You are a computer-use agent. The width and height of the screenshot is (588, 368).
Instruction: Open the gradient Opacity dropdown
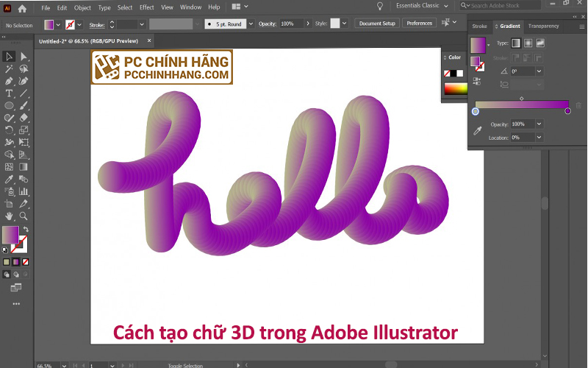(539, 124)
